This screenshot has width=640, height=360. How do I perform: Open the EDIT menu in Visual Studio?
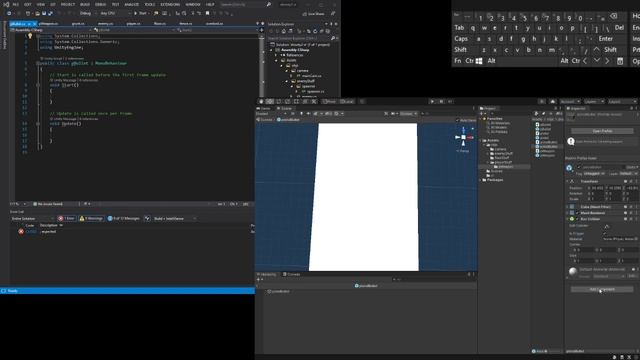pos(28,4)
